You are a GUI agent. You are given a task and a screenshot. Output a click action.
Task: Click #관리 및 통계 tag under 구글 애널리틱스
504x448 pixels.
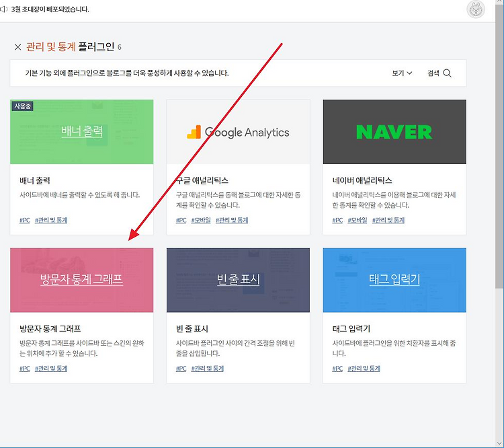tap(232, 220)
